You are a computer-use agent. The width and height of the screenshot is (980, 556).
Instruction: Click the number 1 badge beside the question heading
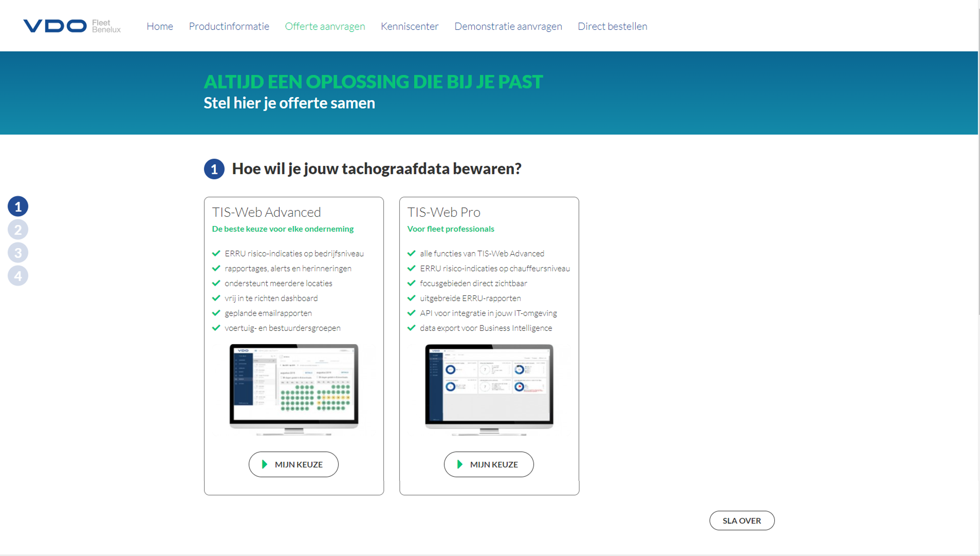coord(214,169)
